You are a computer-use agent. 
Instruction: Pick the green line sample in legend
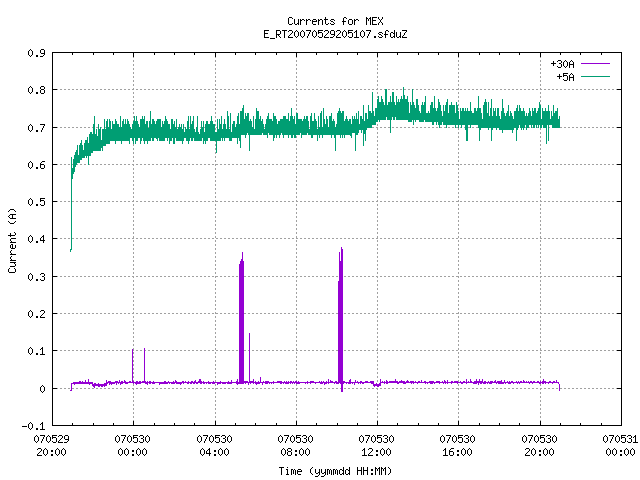click(595, 76)
